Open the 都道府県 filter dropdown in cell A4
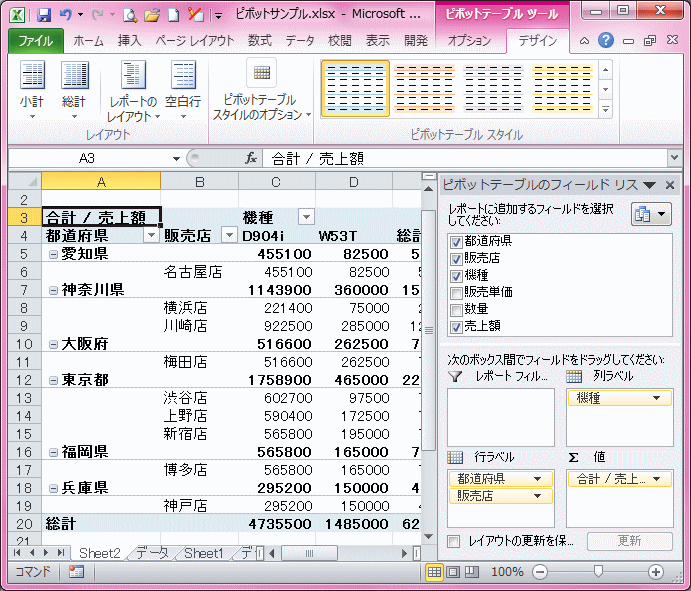Screen dimensions: 691x591 pos(151,235)
